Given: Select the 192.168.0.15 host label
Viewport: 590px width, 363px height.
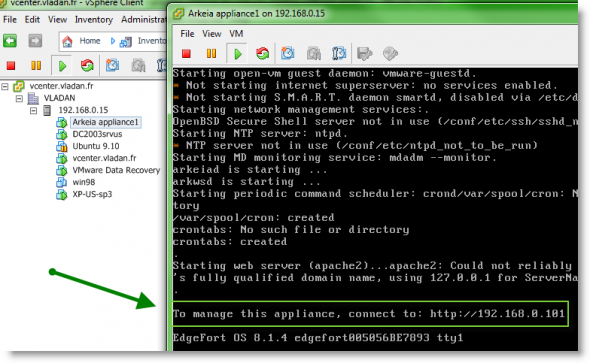Looking at the screenshot, I should [x=83, y=110].
